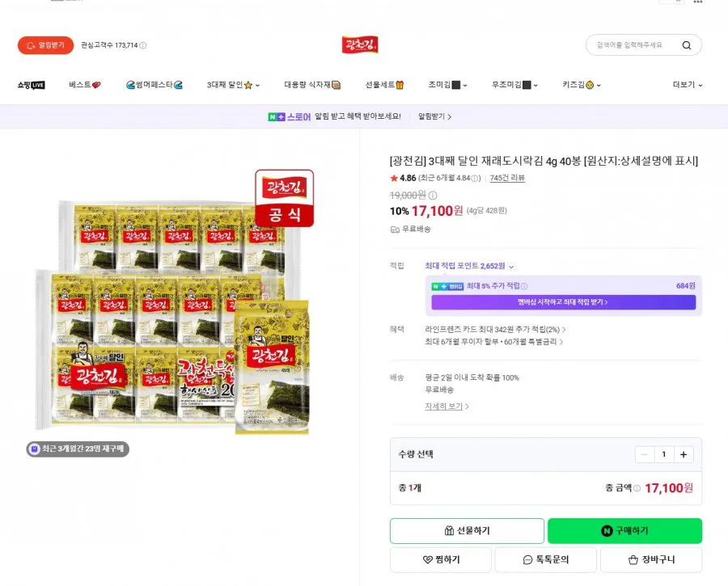Screen dimensions: 728x586
Task: Open the 745건 리뷰 link
Action: (x=507, y=178)
